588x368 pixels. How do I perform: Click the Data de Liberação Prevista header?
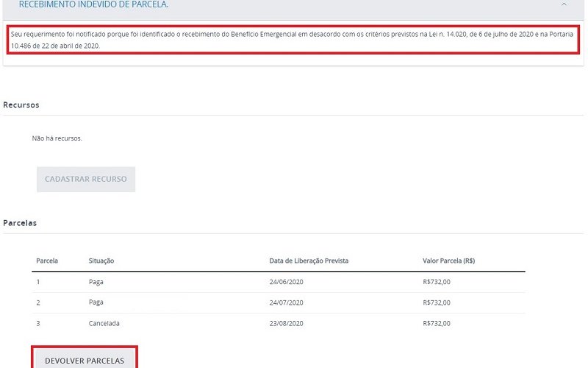point(309,261)
